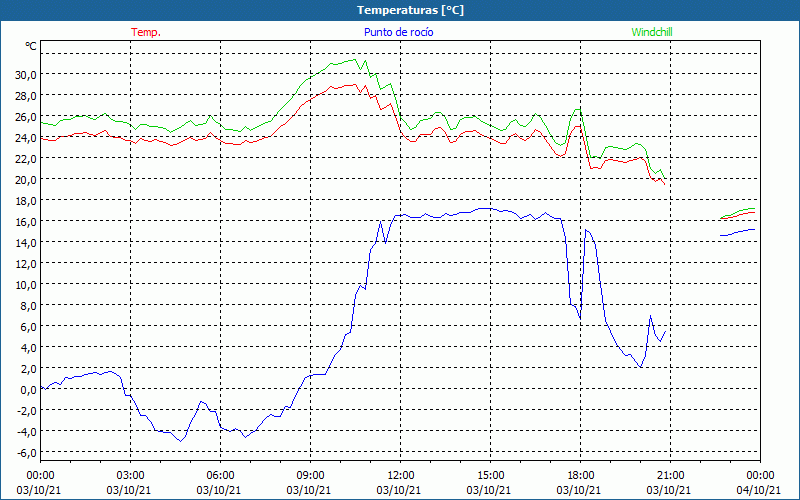Click the 20,0 y-axis value
The image size is (800, 500).
(26, 179)
